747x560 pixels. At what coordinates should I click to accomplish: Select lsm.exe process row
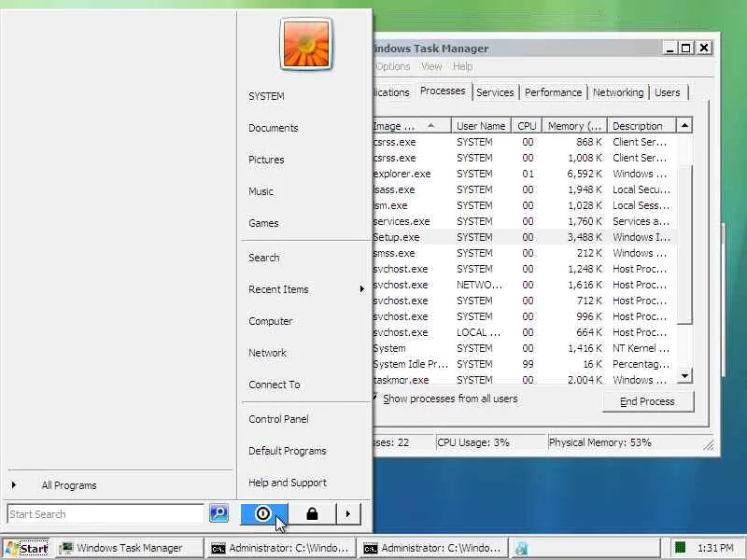click(x=524, y=205)
